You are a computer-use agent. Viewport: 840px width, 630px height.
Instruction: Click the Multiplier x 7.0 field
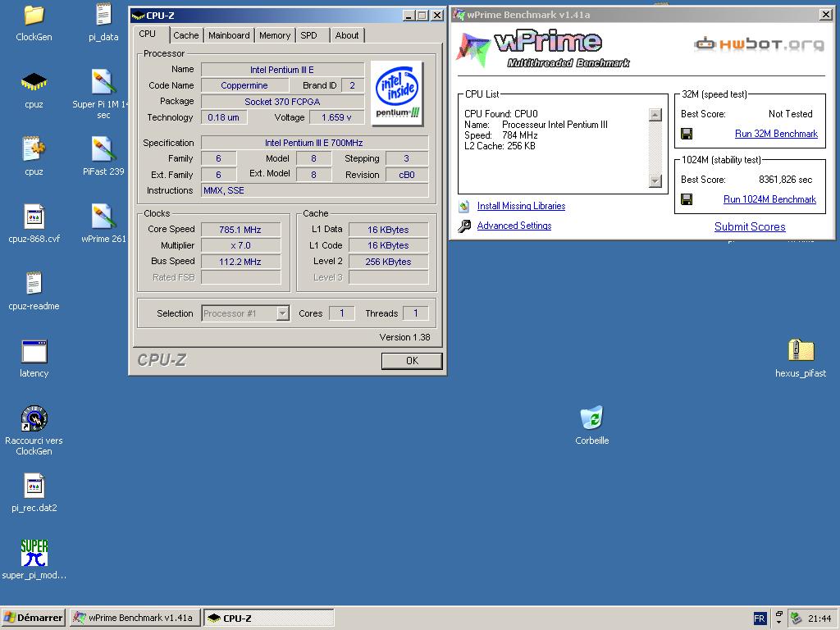(240, 245)
